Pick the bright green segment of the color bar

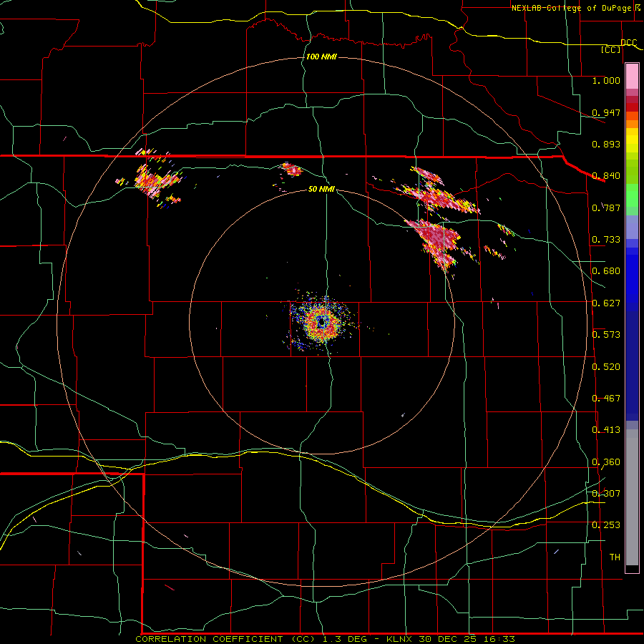tap(632, 195)
